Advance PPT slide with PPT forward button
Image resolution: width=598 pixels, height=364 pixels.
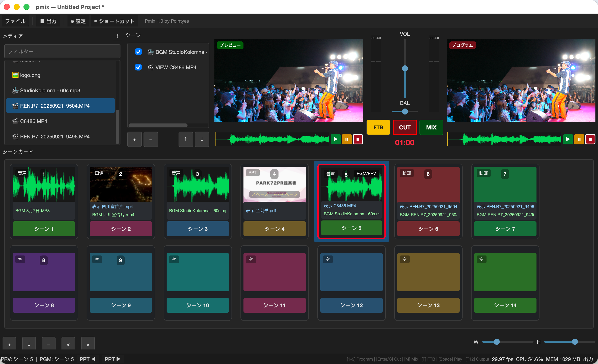(x=112, y=359)
